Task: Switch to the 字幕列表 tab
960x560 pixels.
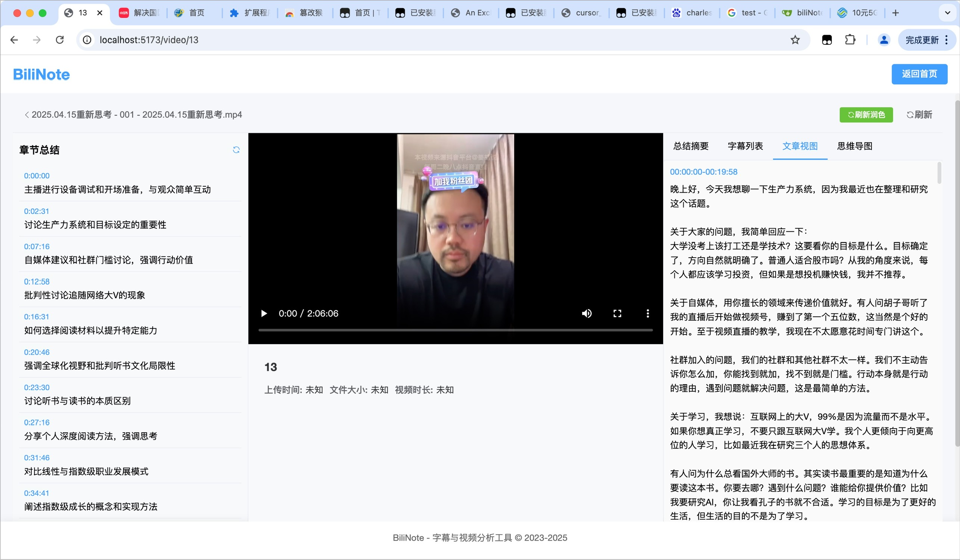Action: coord(745,146)
